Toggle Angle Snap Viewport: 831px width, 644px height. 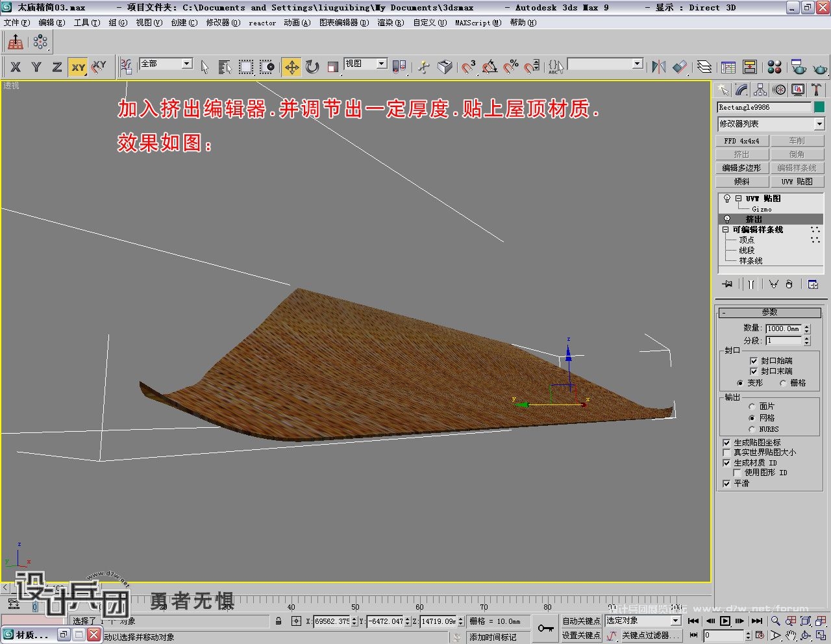(x=490, y=67)
